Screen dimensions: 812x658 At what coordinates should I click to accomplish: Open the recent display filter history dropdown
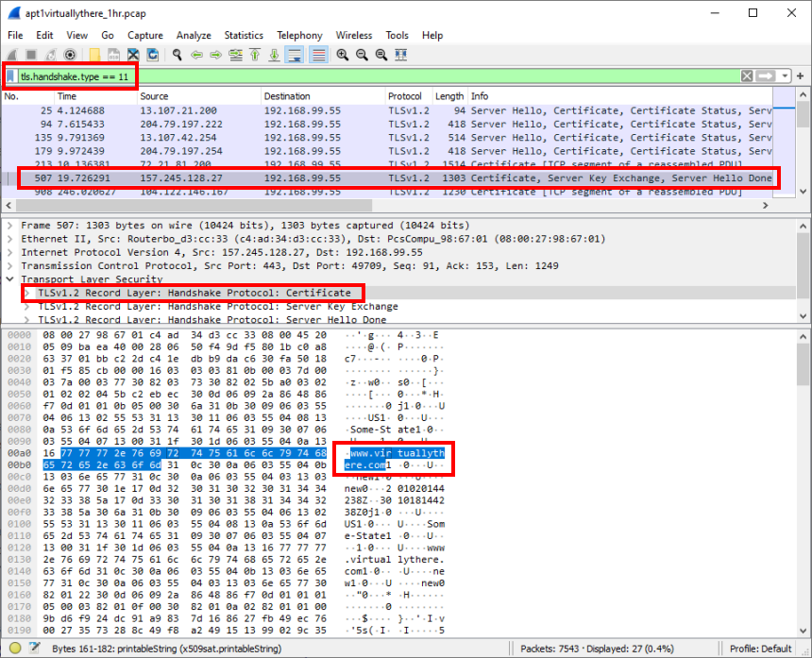pos(785,76)
